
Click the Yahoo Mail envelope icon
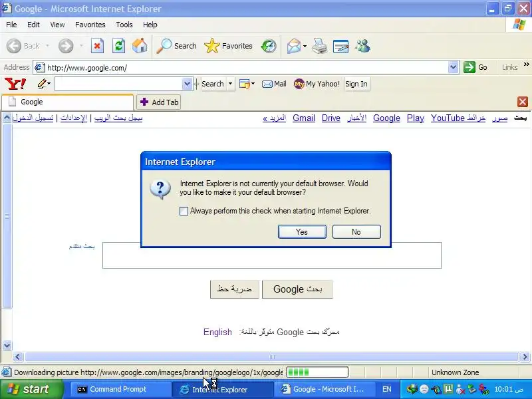(x=267, y=84)
